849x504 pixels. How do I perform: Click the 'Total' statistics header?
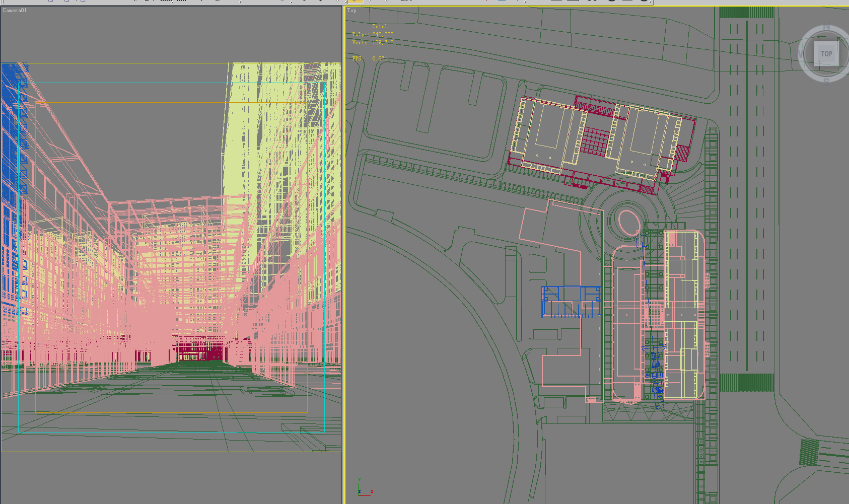coord(380,26)
